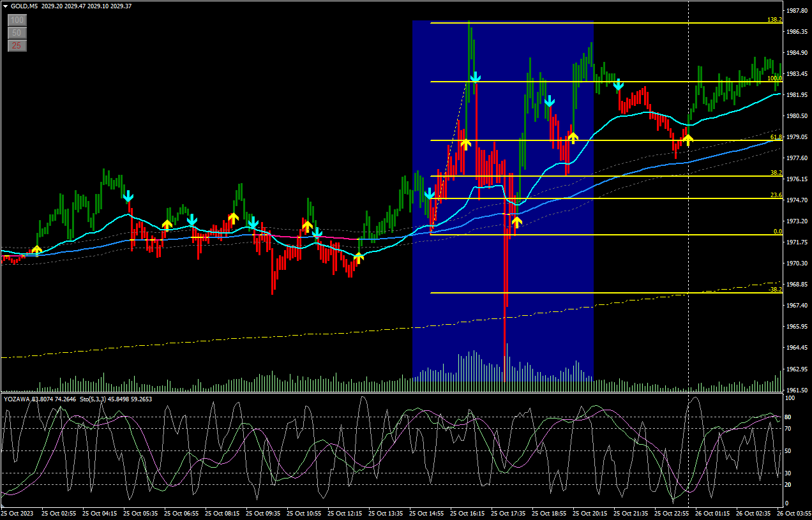This screenshot has height=520, width=812.
Task: Open the dropdown arrow beside GOLD,M5
Action: (x=5, y=6)
